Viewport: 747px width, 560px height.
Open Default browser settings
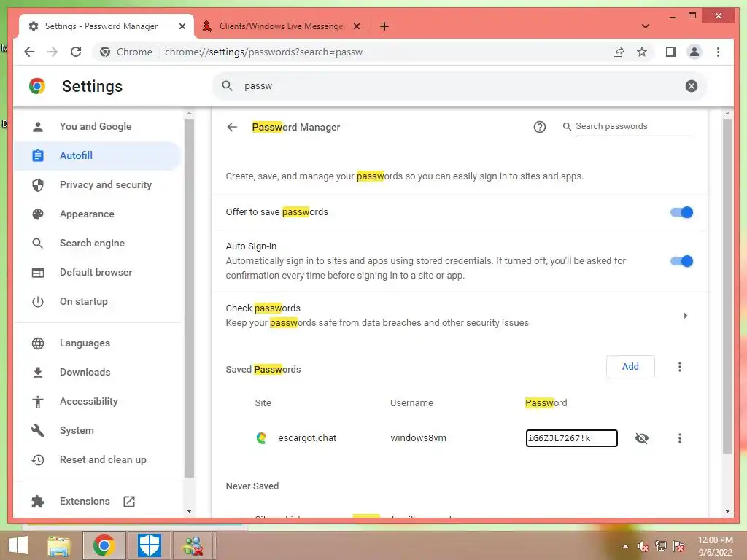[97, 273]
